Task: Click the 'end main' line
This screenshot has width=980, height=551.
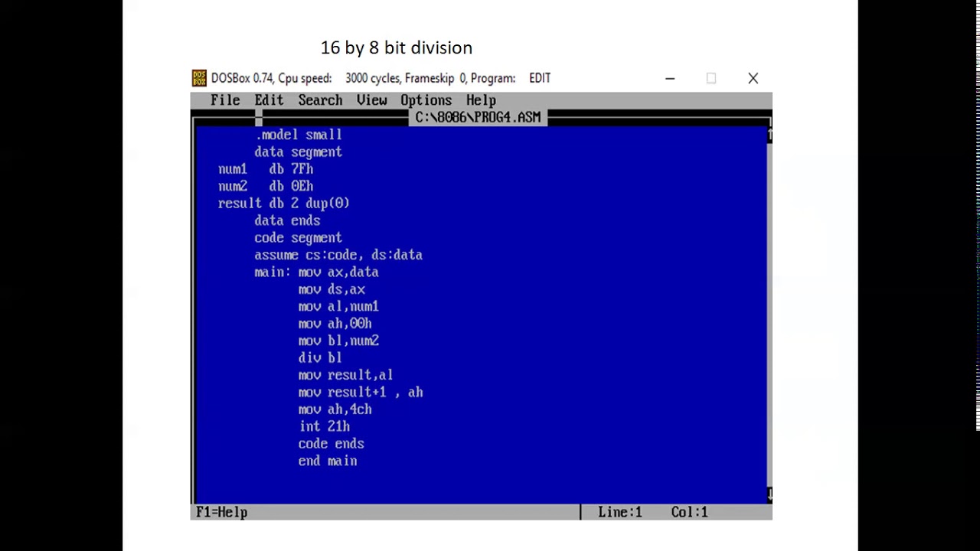Action: (328, 461)
